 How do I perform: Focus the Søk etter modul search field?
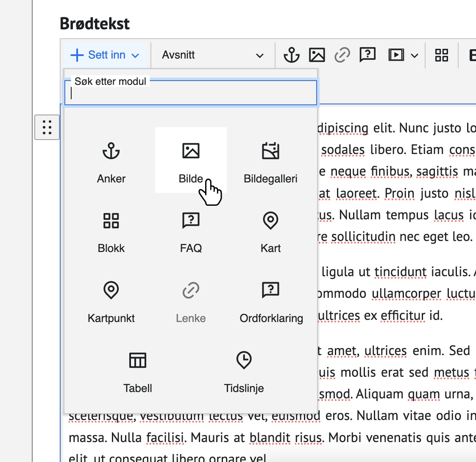click(x=191, y=93)
